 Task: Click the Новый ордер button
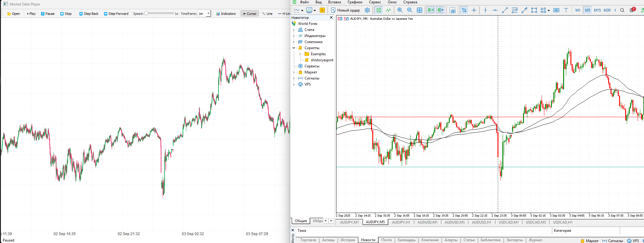345,10
